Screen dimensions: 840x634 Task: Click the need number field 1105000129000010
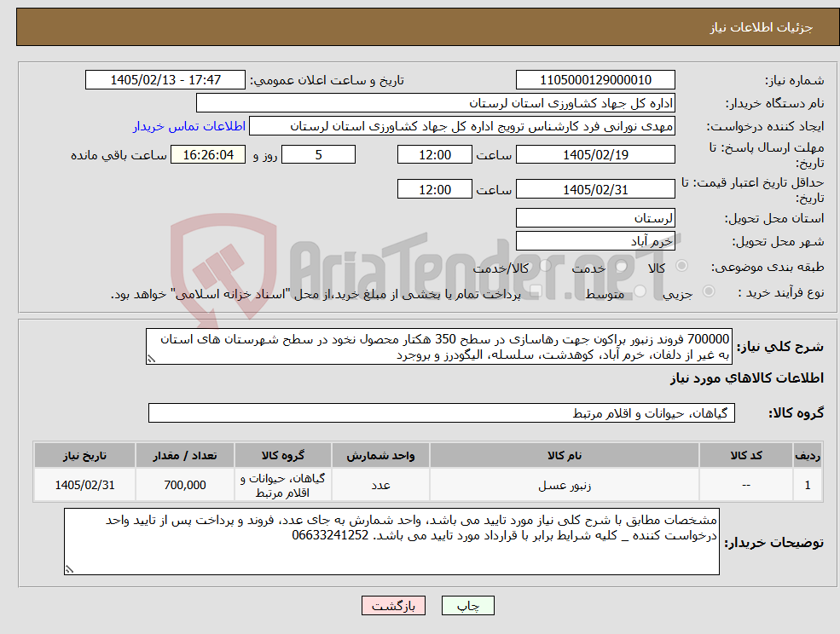pyautogui.click(x=595, y=80)
